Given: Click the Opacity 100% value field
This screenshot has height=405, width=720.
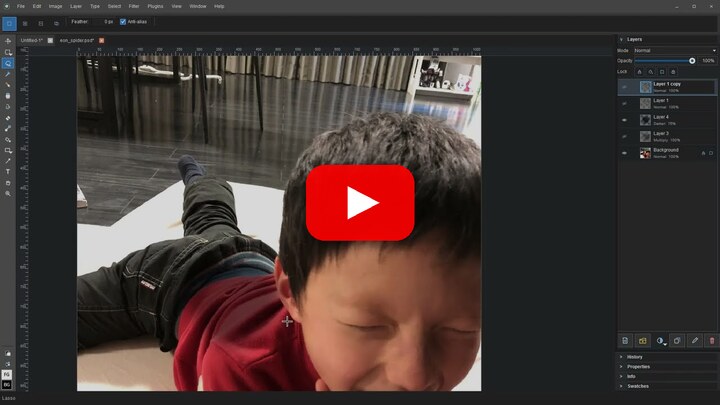Looking at the screenshot, I should pyautogui.click(x=708, y=61).
